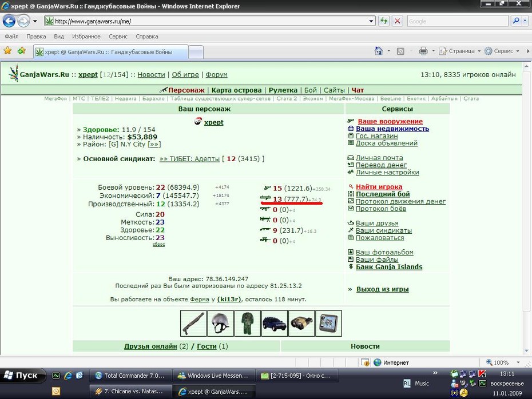Open the 100% zoom level dropdown

(x=518, y=362)
